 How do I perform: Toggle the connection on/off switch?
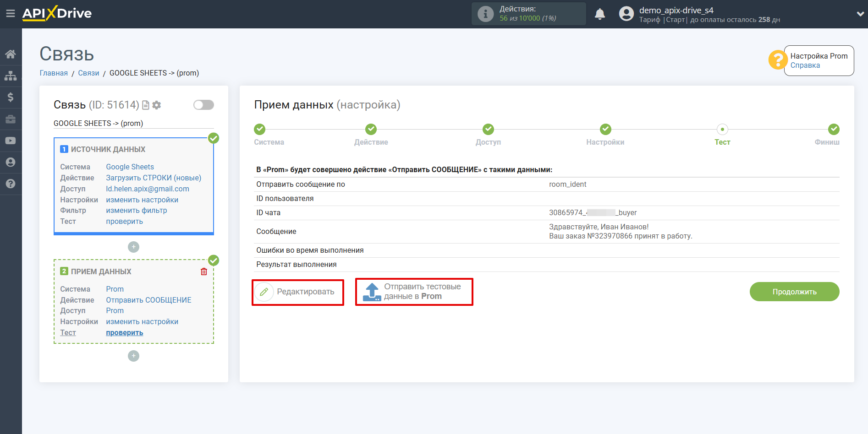tap(203, 105)
